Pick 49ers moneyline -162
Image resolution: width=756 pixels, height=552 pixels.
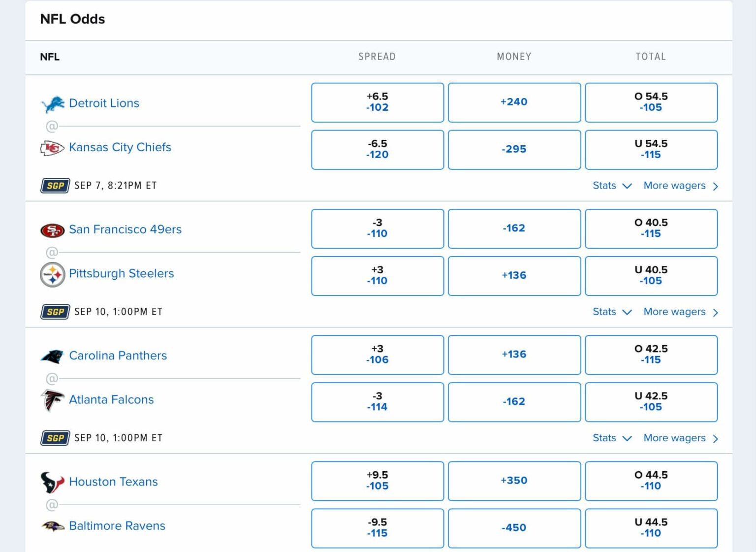pos(514,228)
